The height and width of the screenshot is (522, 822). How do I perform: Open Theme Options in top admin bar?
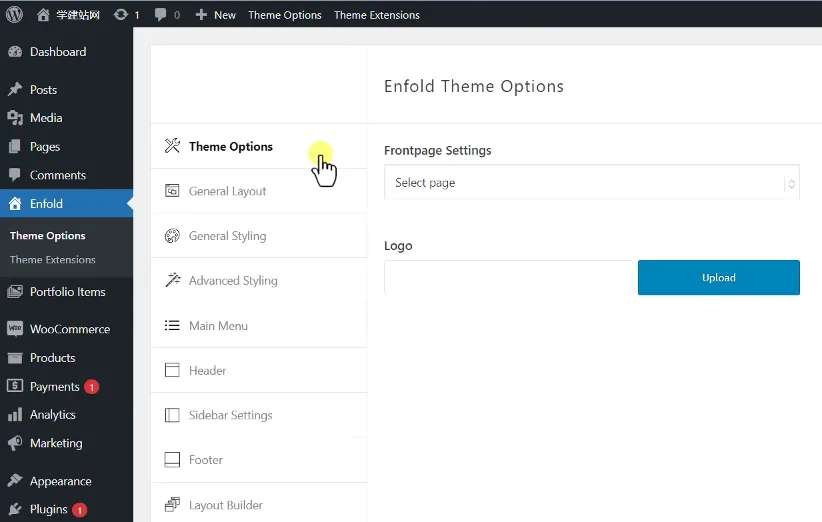(285, 15)
